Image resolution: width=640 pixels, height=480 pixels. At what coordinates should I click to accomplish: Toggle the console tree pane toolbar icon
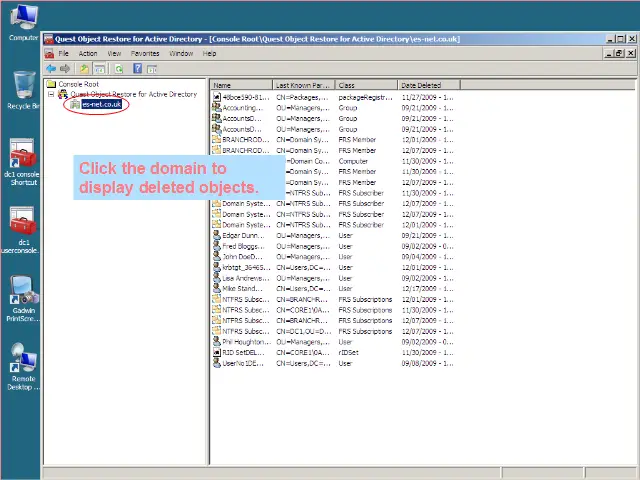tap(100, 69)
